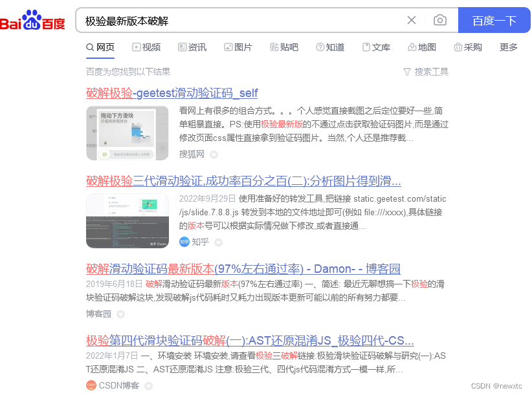This screenshot has width=532, height=395.
Task: Open 搜索工具 filter options
Action: point(426,72)
